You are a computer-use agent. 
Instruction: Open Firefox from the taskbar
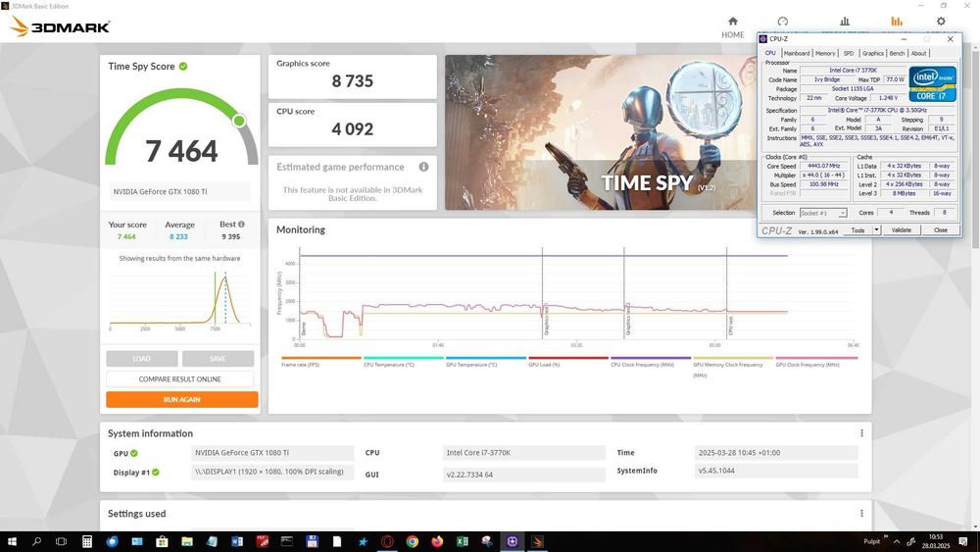[x=437, y=541]
